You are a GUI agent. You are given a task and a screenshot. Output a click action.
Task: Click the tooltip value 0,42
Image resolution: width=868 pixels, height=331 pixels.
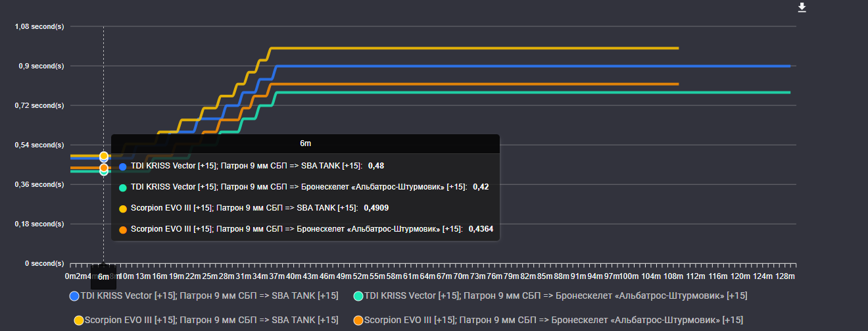tap(480, 187)
